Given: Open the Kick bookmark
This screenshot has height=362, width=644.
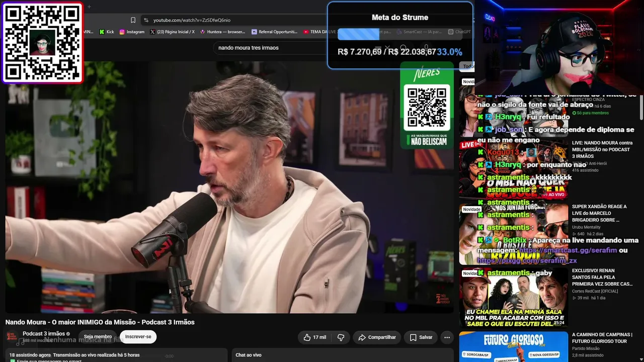Looking at the screenshot, I should point(107,32).
